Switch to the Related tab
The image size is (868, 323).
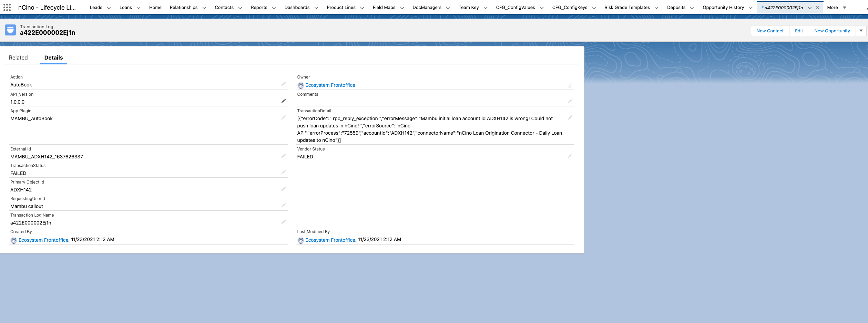[18, 58]
